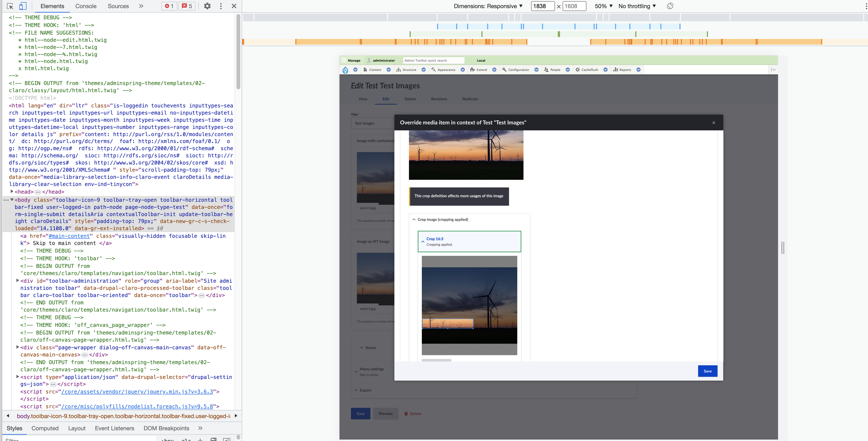Close the override media dialog
Image resolution: width=868 pixels, height=441 pixels.
[713, 123]
